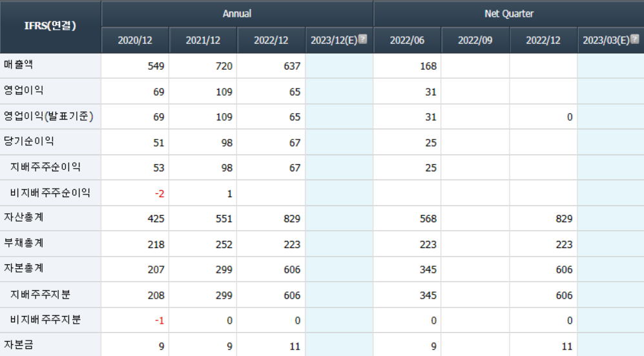Viewport: 644px width, 356px height.
Task: Select the 부채총계 row label
Action: tap(23, 243)
